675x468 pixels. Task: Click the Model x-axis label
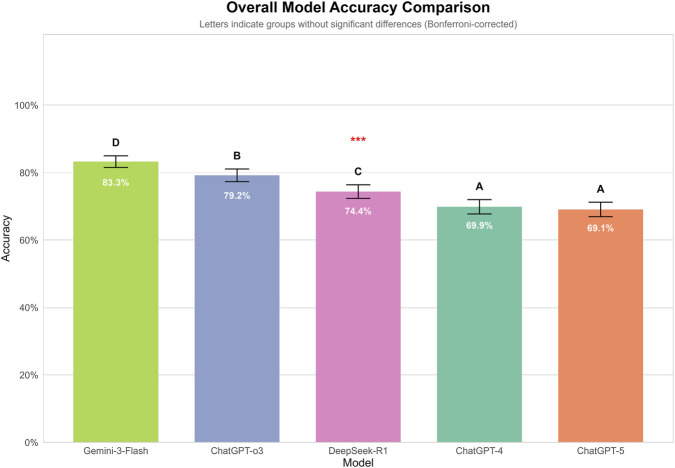coord(358,463)
